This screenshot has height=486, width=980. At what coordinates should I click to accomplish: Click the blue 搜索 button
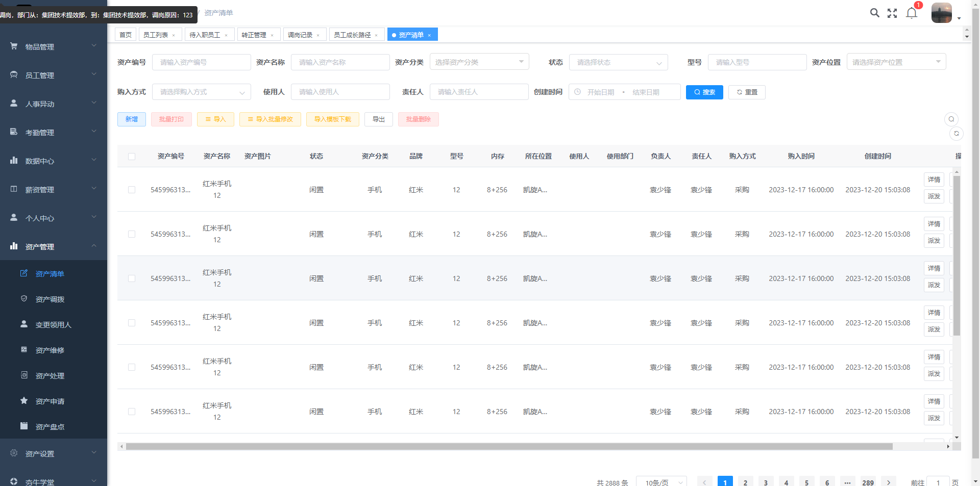(704, 92)
